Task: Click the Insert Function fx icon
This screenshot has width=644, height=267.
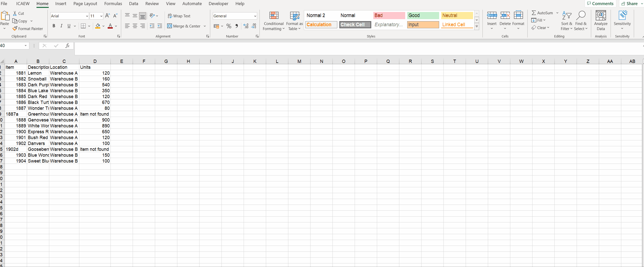Action: click(x=67, y=46)
